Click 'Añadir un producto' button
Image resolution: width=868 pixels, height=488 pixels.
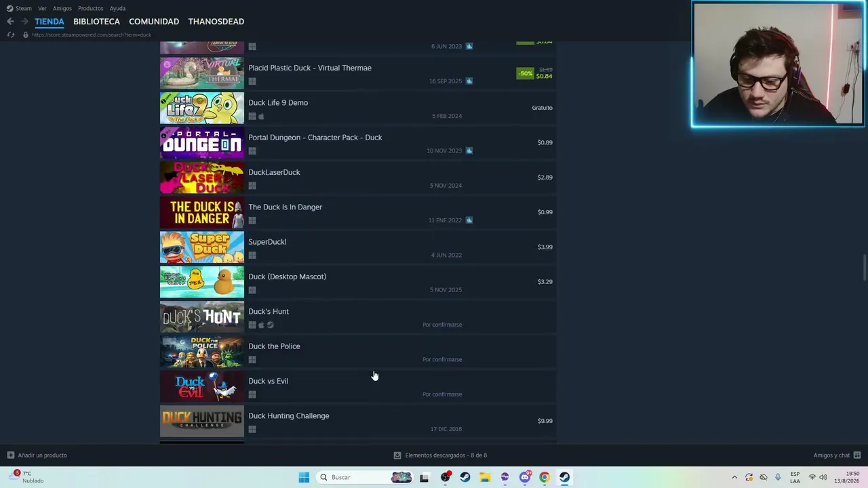[x=37, y=455]
